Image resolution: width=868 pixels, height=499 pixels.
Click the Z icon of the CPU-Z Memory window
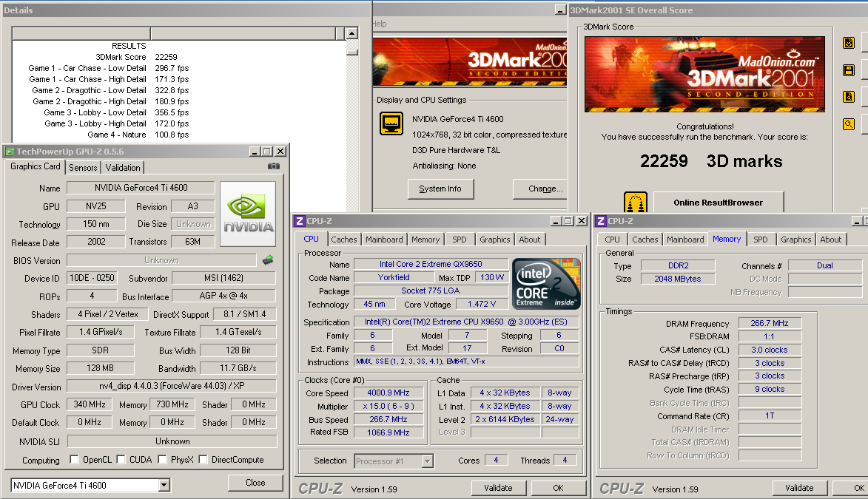pyautogui.click(x=601, y=221)
